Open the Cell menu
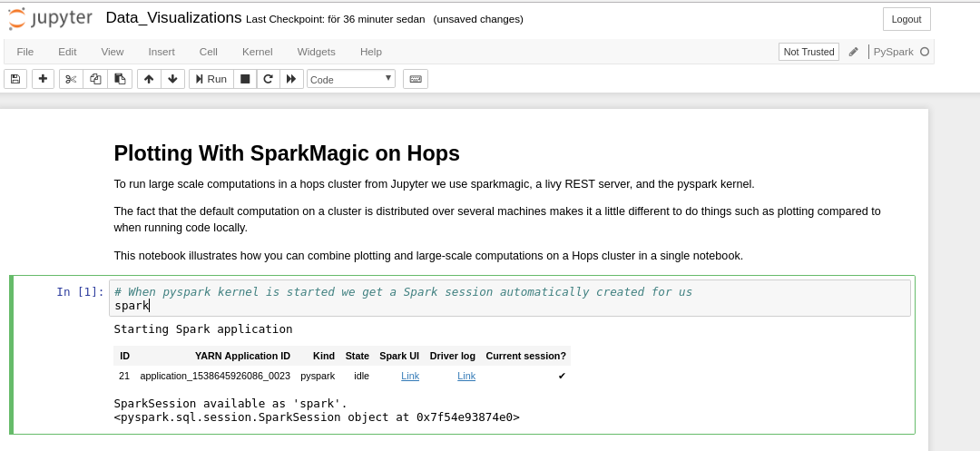 208,52
